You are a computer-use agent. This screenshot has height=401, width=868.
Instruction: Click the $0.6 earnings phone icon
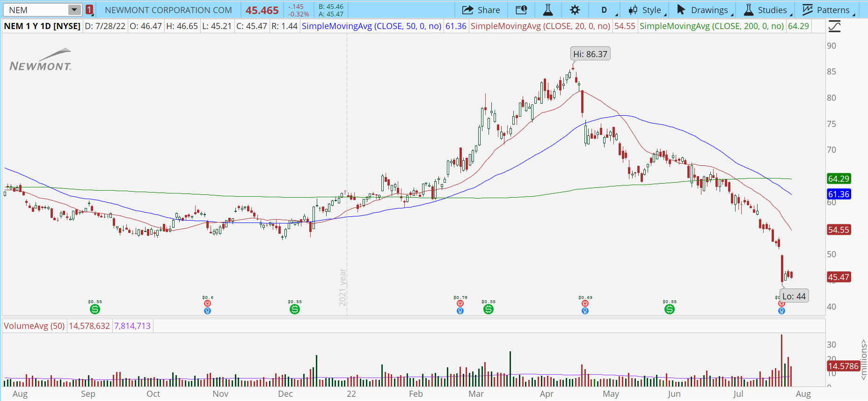click(207, 304)
